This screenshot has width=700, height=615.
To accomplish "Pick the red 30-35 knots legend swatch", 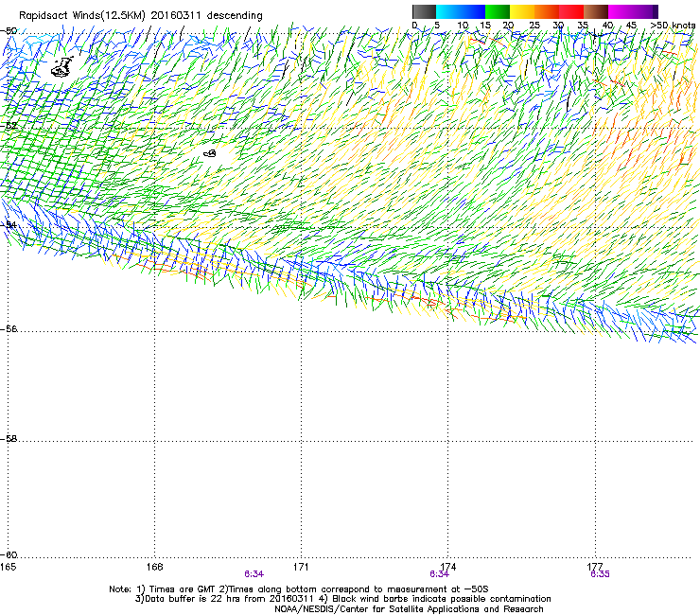I will [x=571, y=11].
